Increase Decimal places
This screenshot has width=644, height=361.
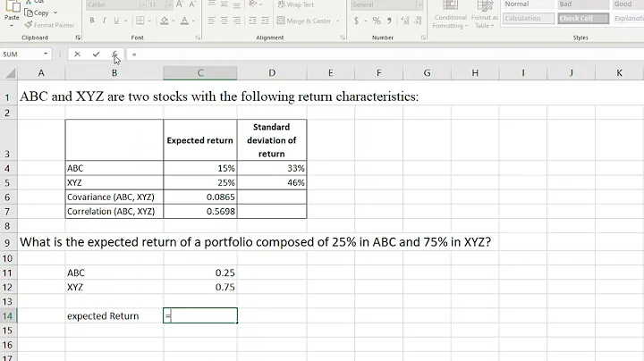pyautogui.click(x=405, y=21)
